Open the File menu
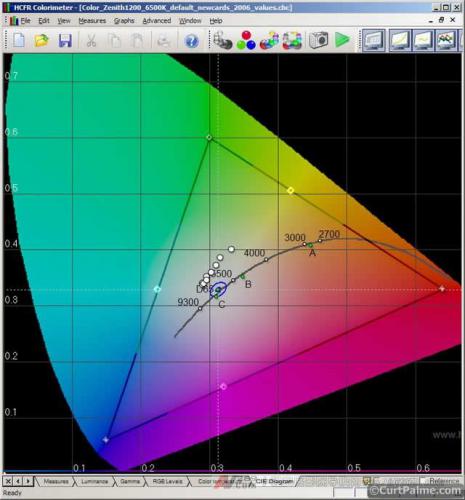 (26, 21)
